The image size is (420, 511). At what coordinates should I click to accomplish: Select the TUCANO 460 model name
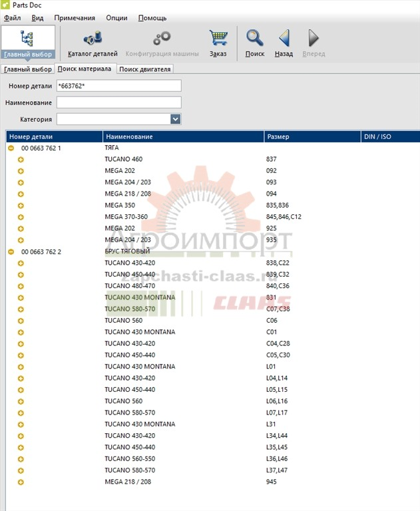124,159
